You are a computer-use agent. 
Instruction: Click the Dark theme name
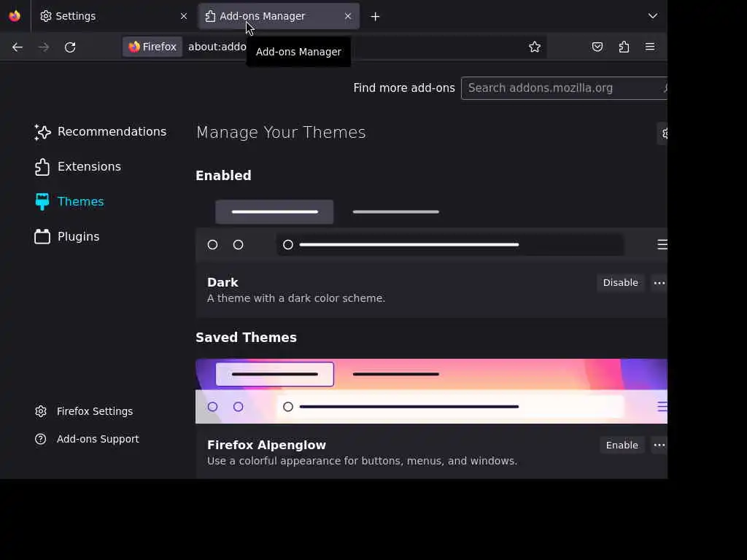click(x=222, y=282)
